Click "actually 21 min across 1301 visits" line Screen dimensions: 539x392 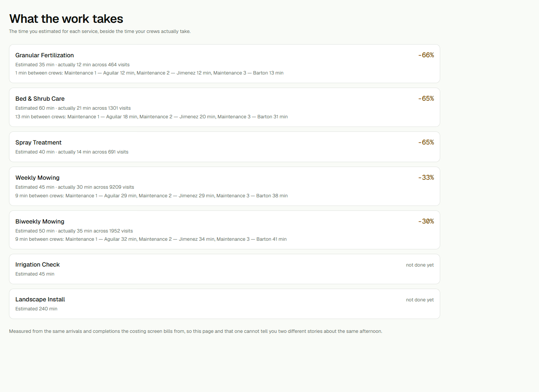point(73,108)
